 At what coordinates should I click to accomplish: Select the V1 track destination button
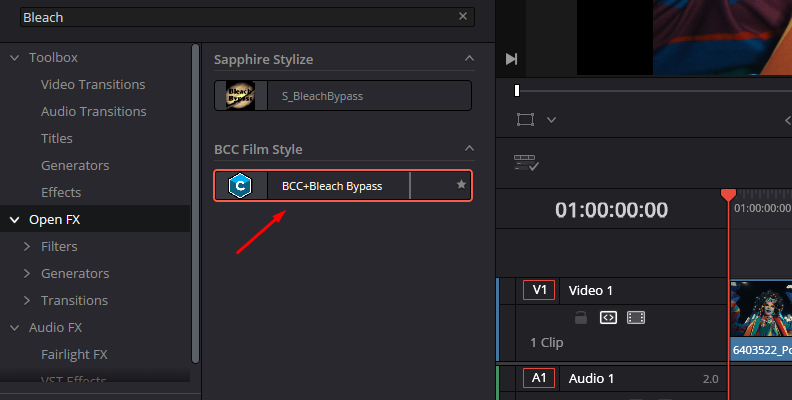539,290
